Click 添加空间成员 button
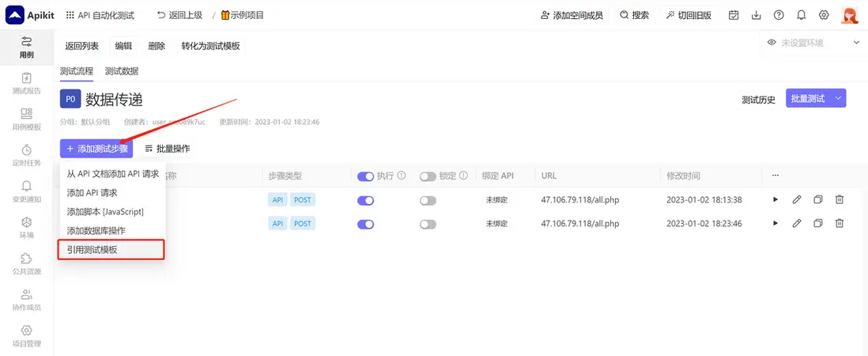 [572, 15]
